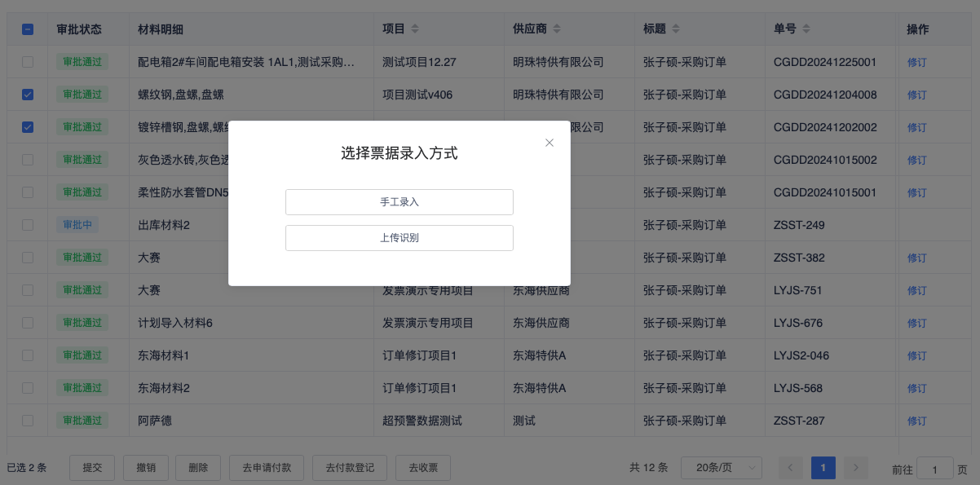Select 明珠特供有限公司 in row CGDD20241225001

coord(558,62)
